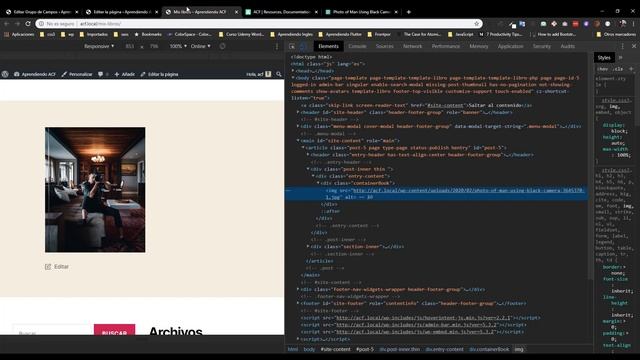Open the Responsive device dropdown
This screenshot has height=360, width=640.
(x=99, y=46)
